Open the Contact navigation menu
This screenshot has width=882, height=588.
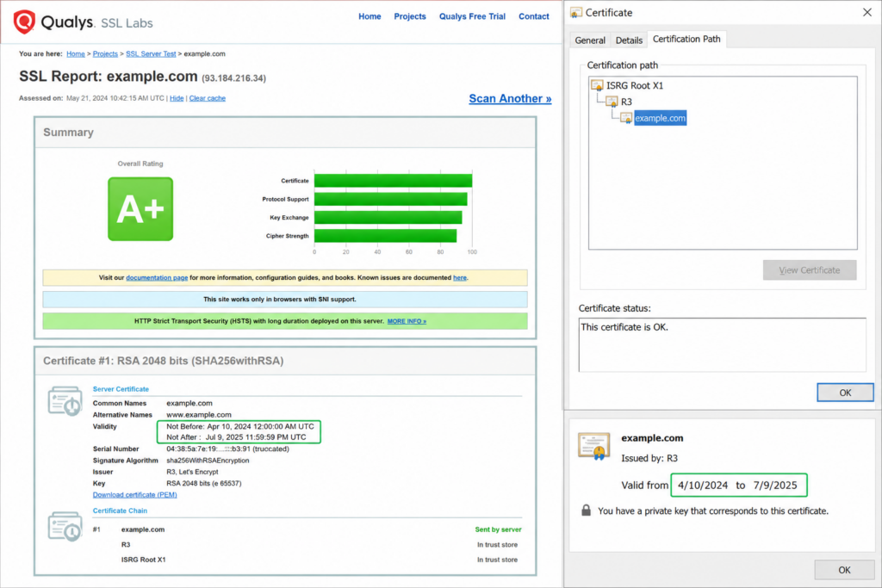tap(534, 16)
